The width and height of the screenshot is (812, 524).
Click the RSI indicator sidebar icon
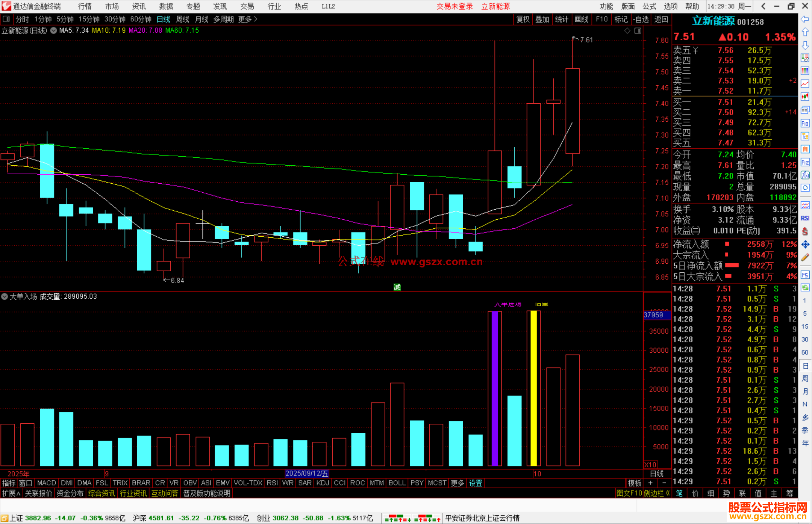pos(805,218)
